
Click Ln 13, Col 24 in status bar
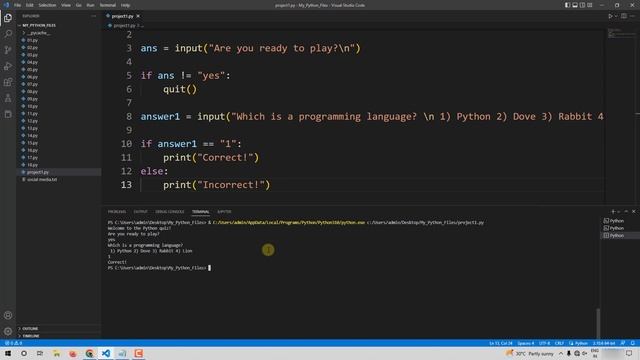[501, 343]
